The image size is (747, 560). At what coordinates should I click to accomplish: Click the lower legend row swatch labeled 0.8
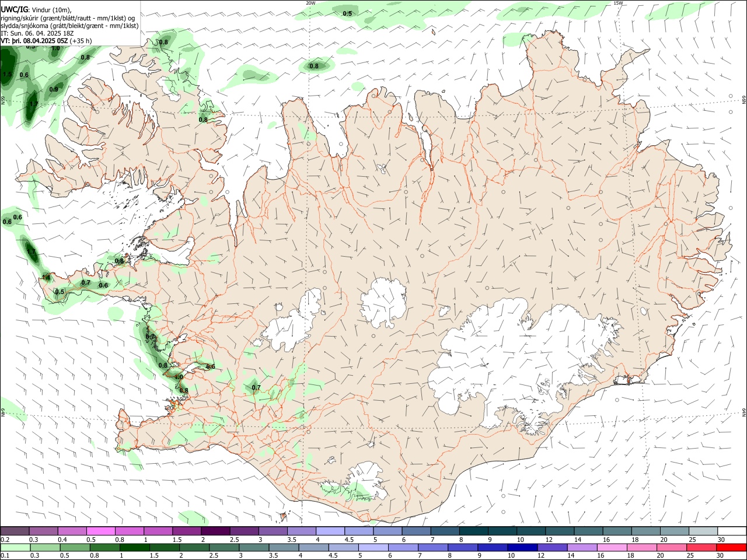click(104, 547)
